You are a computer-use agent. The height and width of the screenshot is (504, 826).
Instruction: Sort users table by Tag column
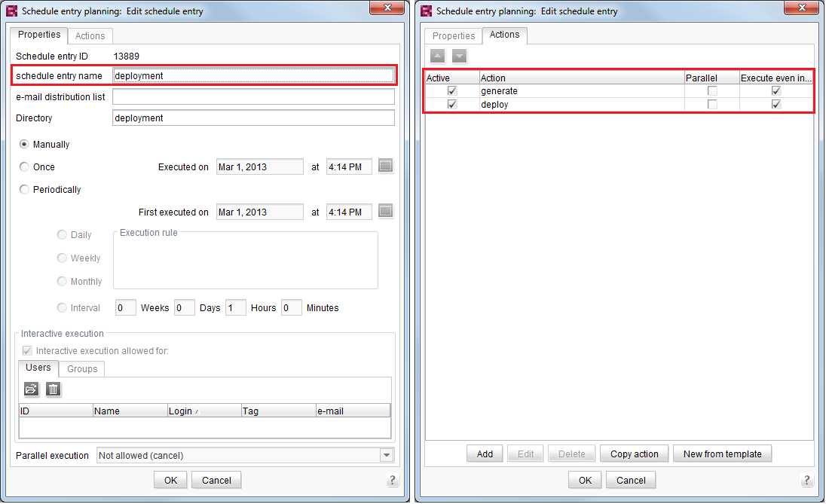[278, 411]
